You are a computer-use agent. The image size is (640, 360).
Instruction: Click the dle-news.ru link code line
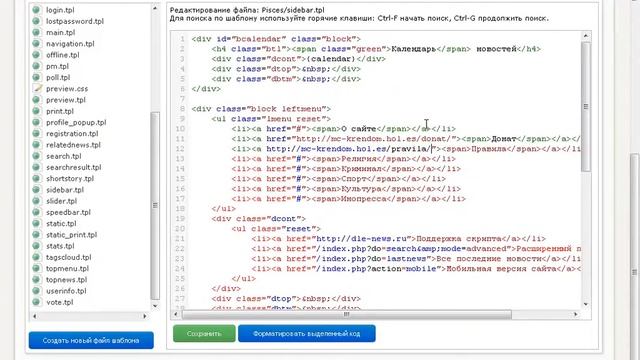click(x=398, y=239)
